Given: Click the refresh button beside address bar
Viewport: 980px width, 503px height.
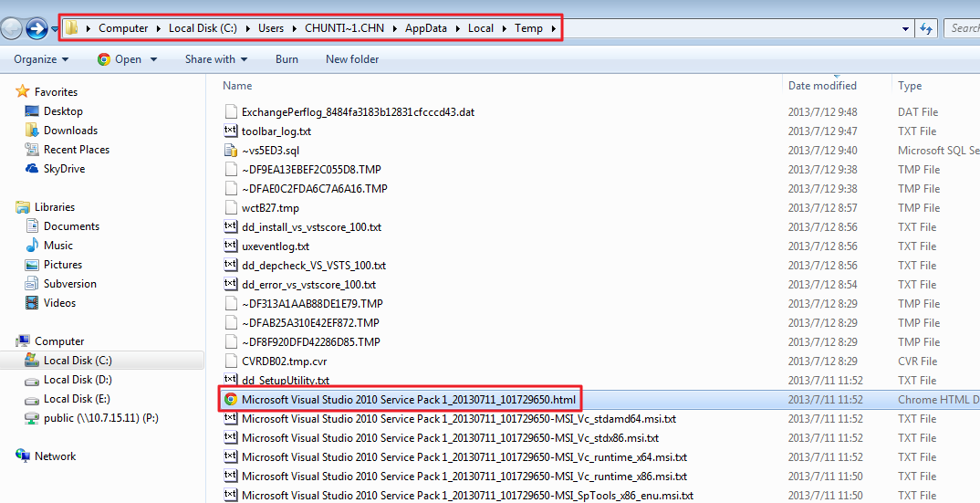Looking at the screenshot, I should 925,28.
